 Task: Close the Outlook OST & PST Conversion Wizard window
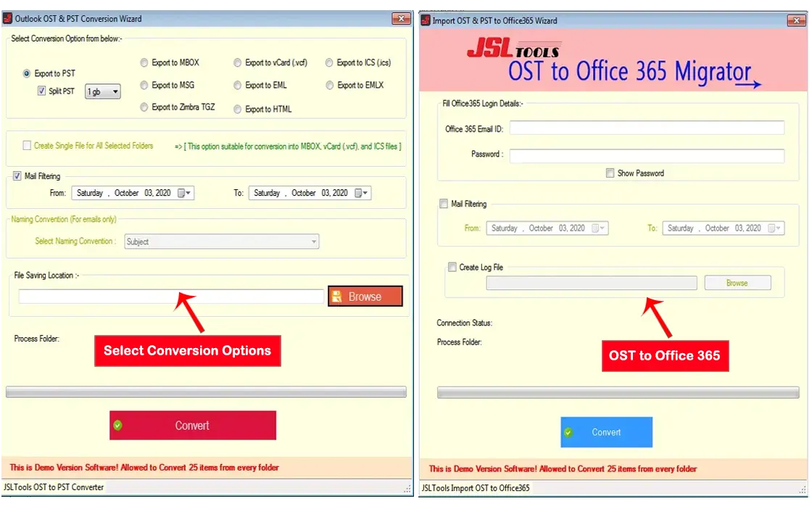401,18
